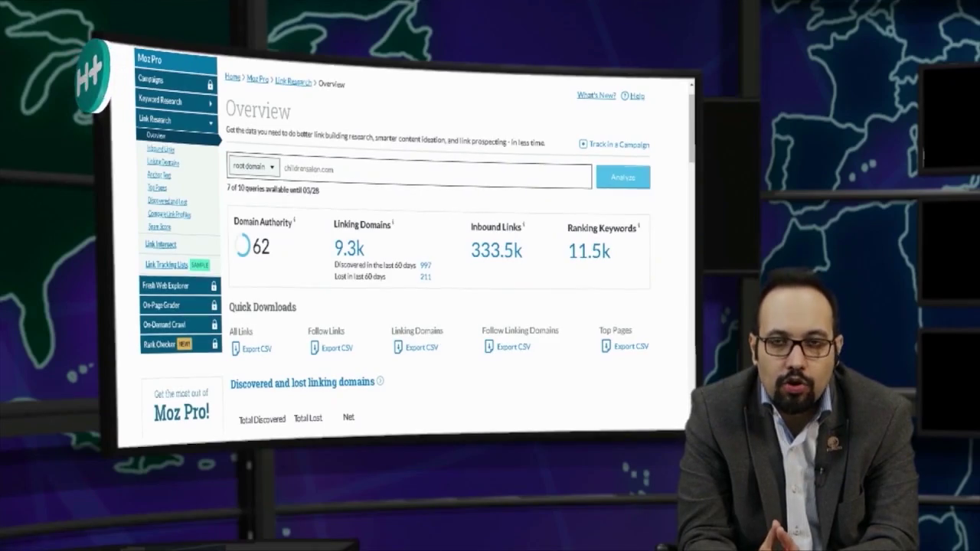Image resolution: width=980 pixels, height=551 pixels.
Task: Open the Keyword Research menu item
Action: click(177, 101)
